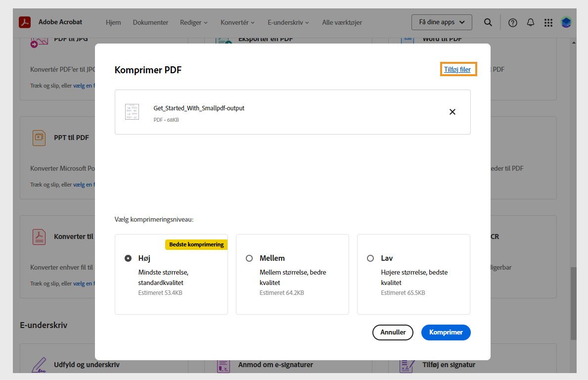588x380 pixels.
Task: Open the search magnifier icon
Action: [x=488, y=22]
